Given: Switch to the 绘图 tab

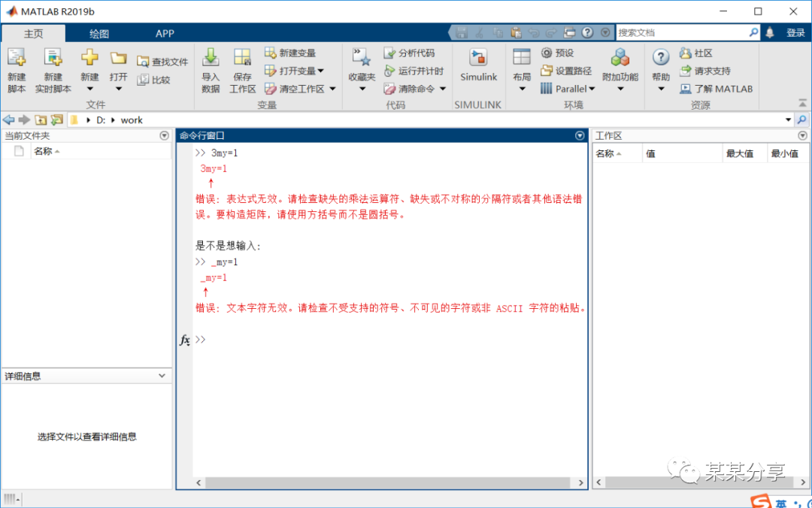Looking at the screenshot, I should pyautogui.click(x=99, y=34).
